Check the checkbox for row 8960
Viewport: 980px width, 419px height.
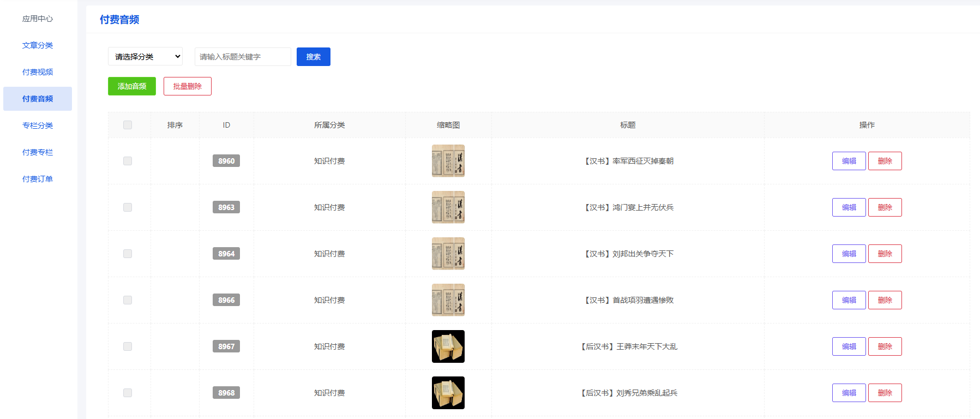pyautogui.click(x=128, y=161)
